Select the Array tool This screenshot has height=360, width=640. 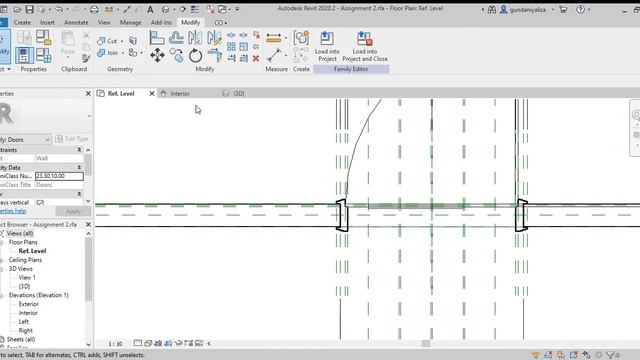click(x=231, y=47)
